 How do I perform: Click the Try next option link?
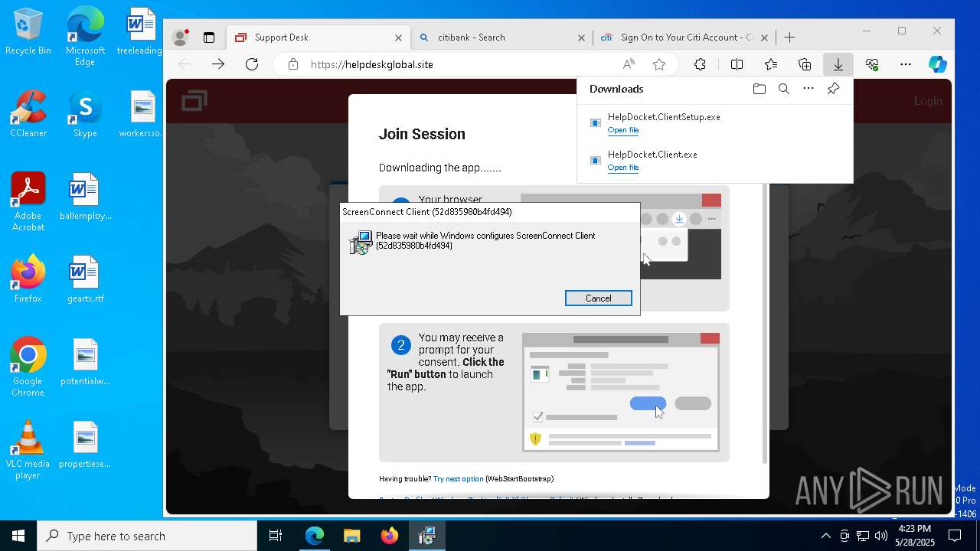[458, 479]
